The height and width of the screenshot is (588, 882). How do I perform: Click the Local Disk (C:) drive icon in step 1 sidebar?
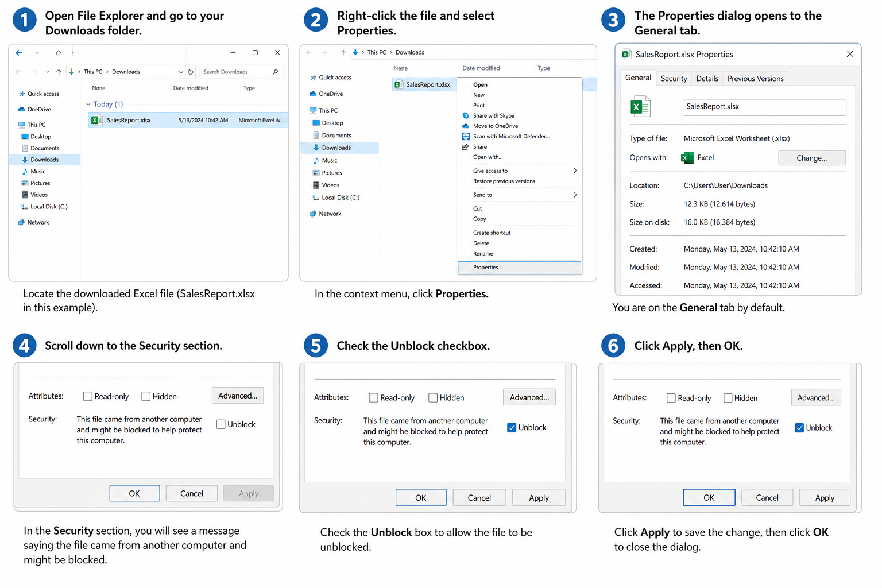(x=25, y=207)
